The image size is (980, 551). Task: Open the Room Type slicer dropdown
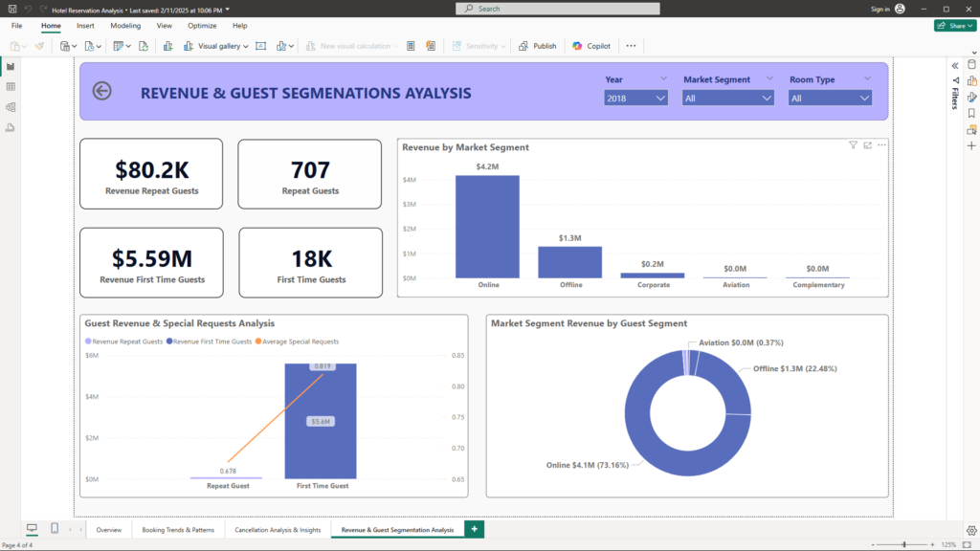(x=830, y=98)
